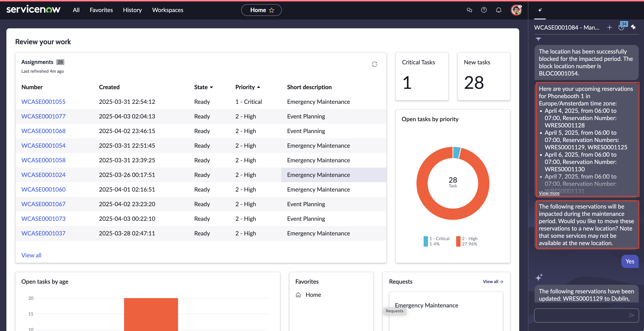Image resolution: width=644 pixels, height=331 pixels.
Task: Click View all under Assignments
Action: pos(31,255)
